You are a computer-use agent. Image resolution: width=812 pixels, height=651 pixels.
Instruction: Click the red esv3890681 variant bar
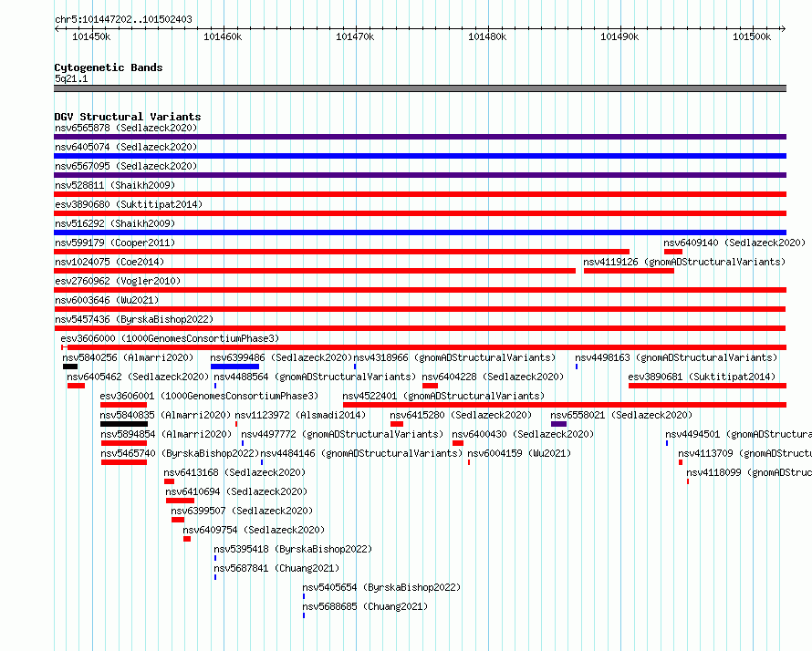tap(707, 386)
